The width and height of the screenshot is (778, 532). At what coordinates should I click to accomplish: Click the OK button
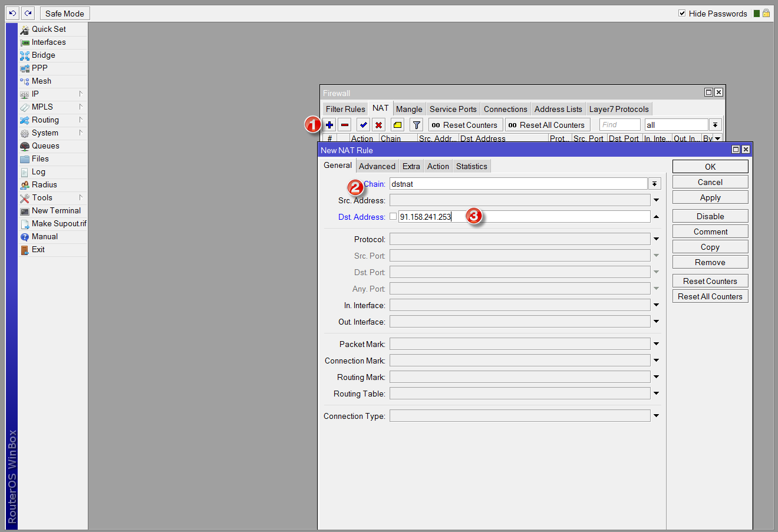710,167
